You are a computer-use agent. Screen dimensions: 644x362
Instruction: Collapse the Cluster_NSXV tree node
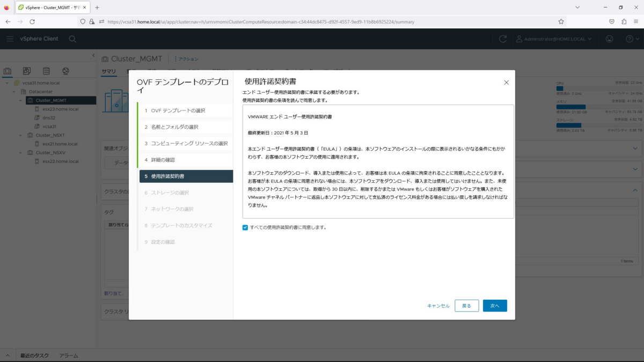(x=21, y=152)
